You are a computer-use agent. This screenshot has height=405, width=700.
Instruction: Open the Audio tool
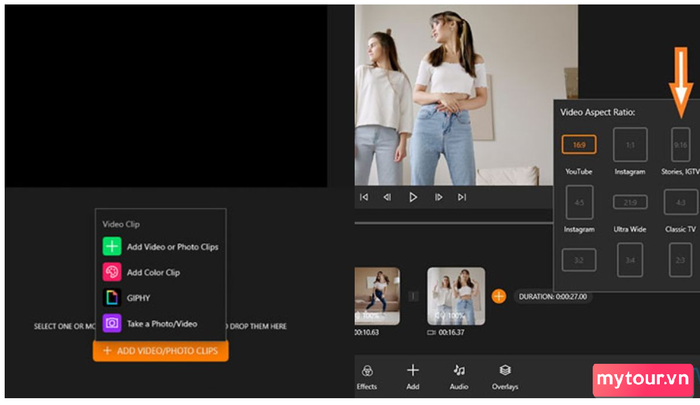coord(459,376)
